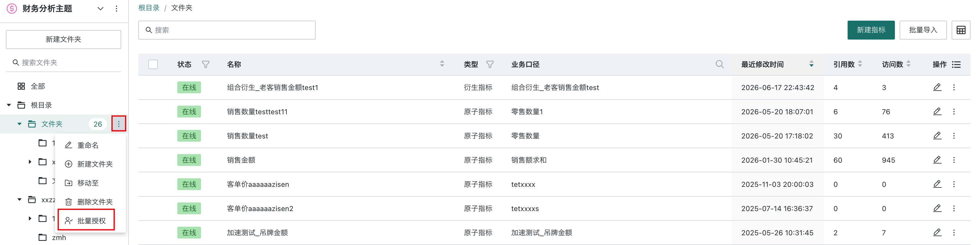Collapse the 根目录 tree node
Image resolution: width=980 pixels, height=245 pixels.
pyautogui.click(x=9, y=105)
